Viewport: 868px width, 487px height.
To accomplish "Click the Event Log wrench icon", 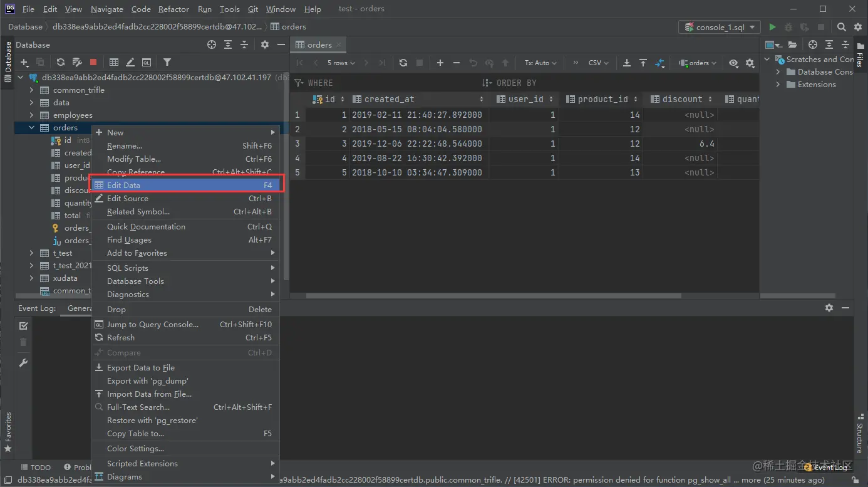I will click(23, 363).
